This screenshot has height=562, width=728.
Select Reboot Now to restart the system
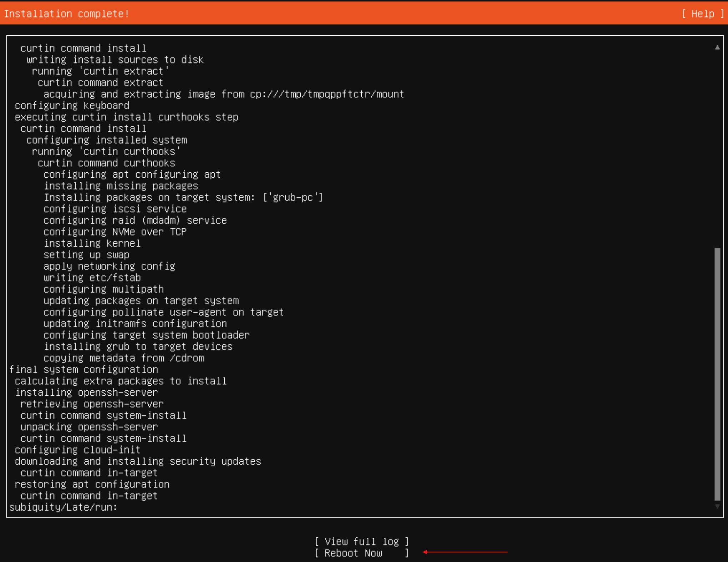pos(361,553)
